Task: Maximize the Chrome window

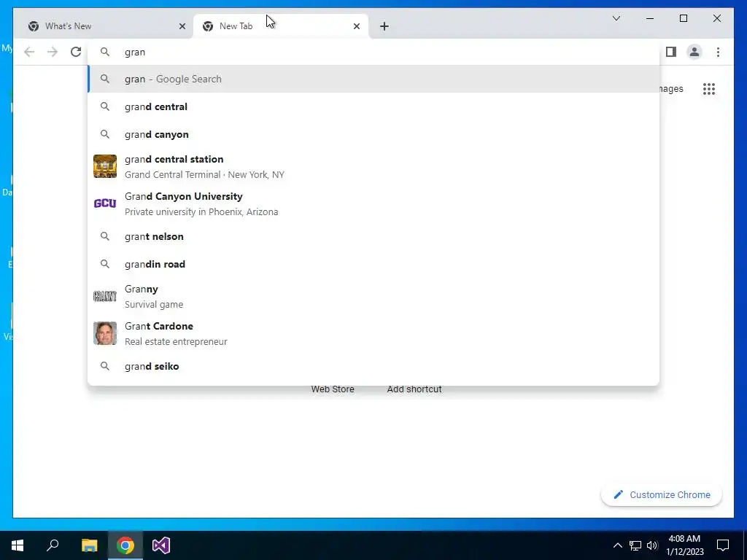Action: (683, 18)
